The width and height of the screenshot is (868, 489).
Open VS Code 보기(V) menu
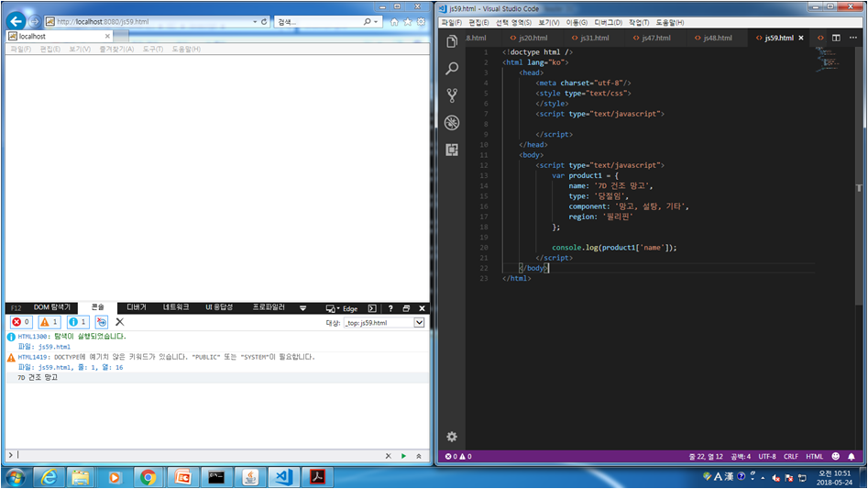tap(549, 23)
